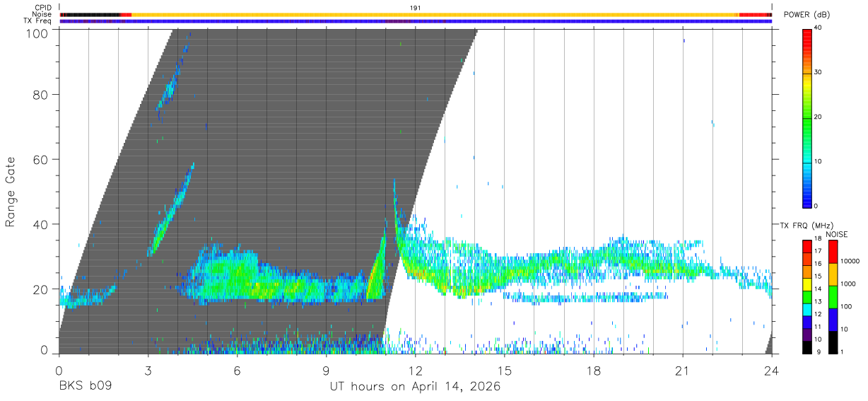Click the 1000 noise scale label

[849, 284]
